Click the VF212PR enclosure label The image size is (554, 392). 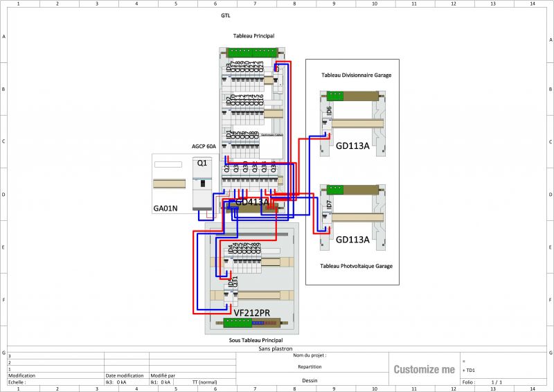tap(251, 313)
